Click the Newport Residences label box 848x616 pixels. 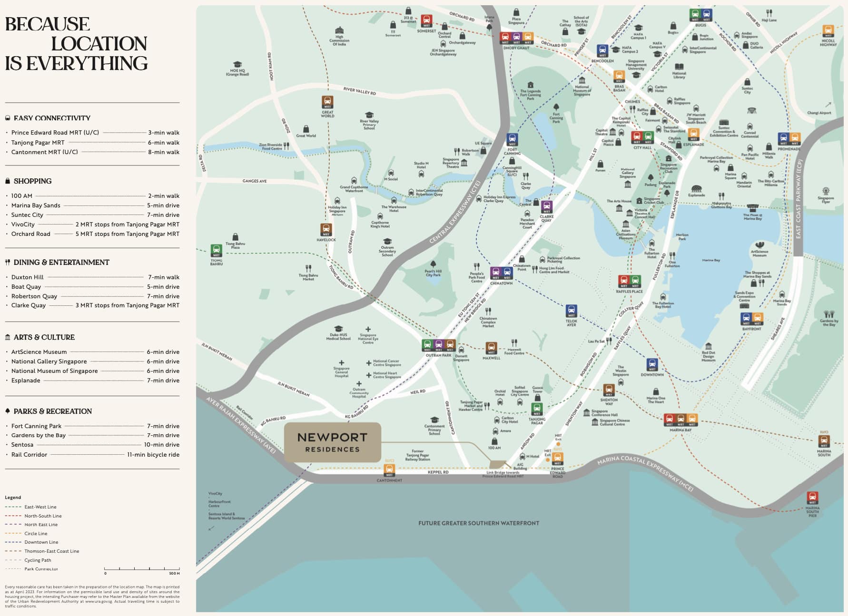pos(333,442)
